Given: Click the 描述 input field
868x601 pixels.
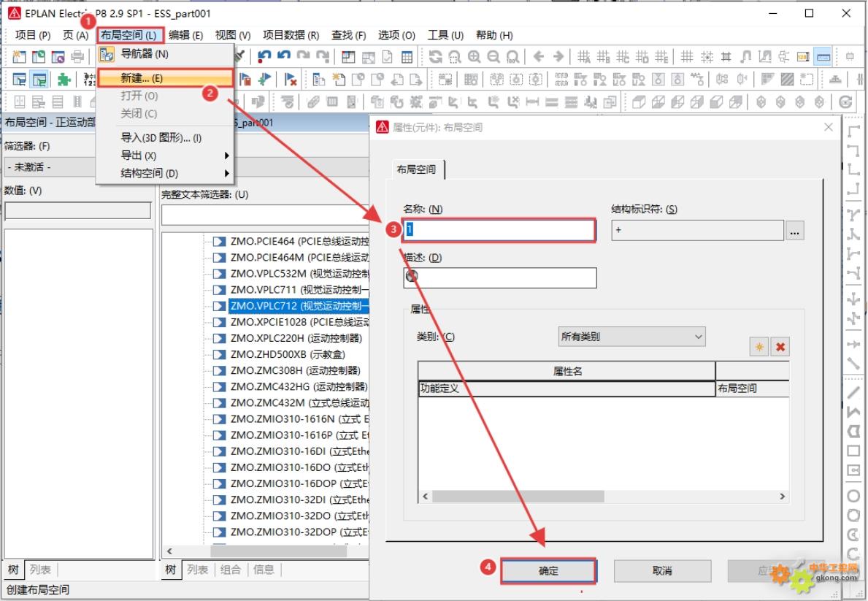Looking at the screenshot, I should 500,277.
